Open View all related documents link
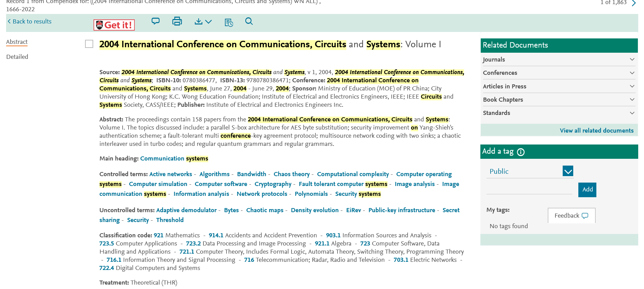The width and height of the screenshot is (644, 289). pyautogui.click(x=597, y=131)
